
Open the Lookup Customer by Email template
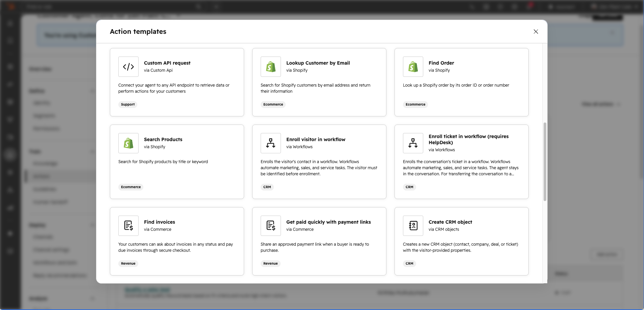point(318,63)
